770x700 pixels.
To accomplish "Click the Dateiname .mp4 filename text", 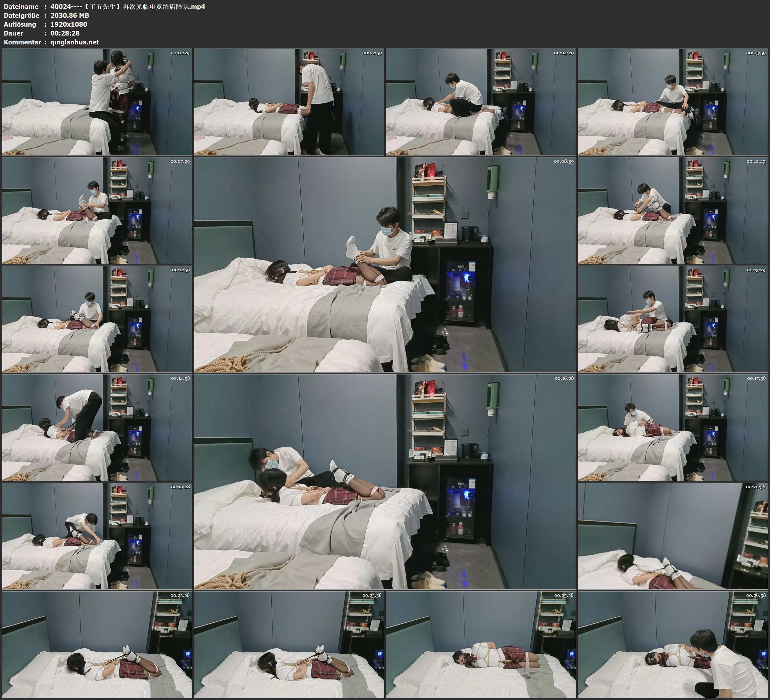I will [128, 6].
